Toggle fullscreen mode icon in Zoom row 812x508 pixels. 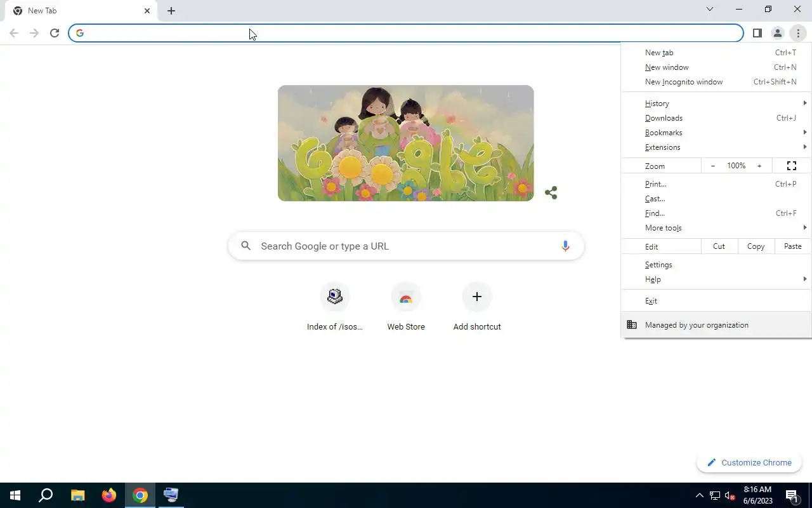[792, 166]
